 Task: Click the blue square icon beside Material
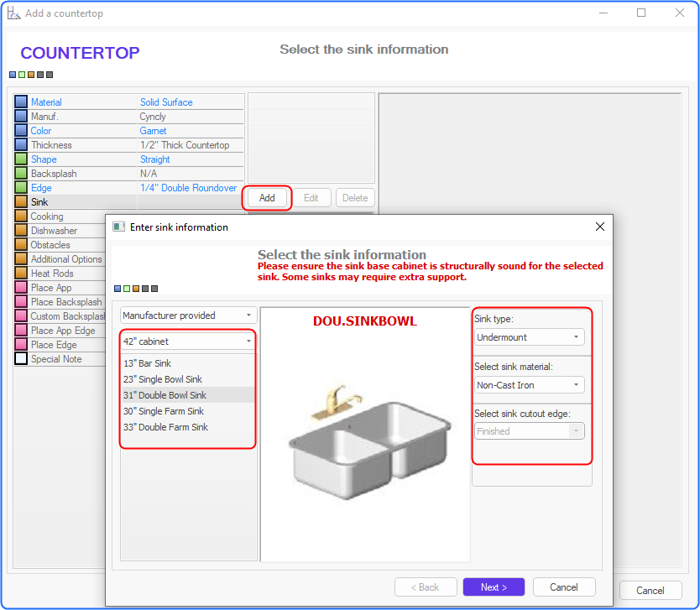[21, 102]
